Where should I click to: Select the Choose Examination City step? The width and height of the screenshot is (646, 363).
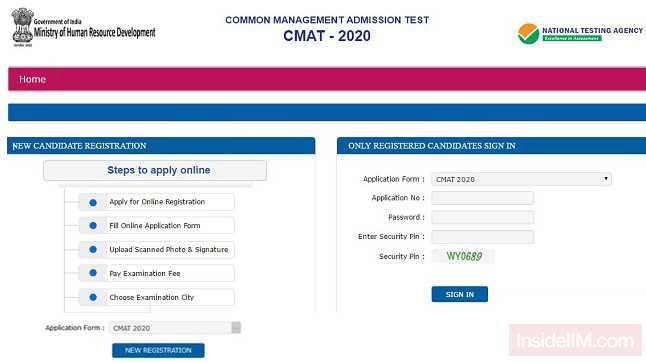point(157,297)
